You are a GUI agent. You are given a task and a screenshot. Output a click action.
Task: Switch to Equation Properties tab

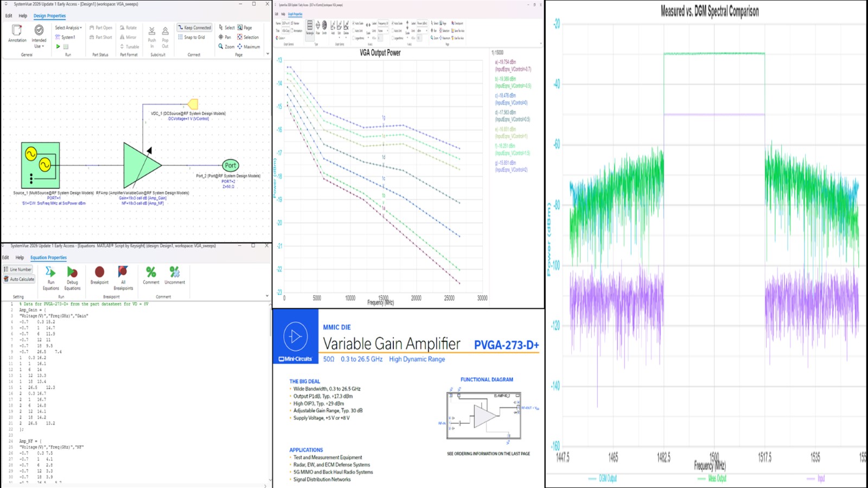48,258
